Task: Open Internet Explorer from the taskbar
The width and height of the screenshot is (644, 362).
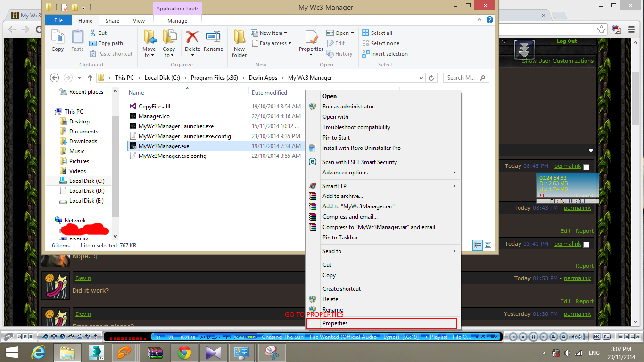Action: (x=38, y=353)
